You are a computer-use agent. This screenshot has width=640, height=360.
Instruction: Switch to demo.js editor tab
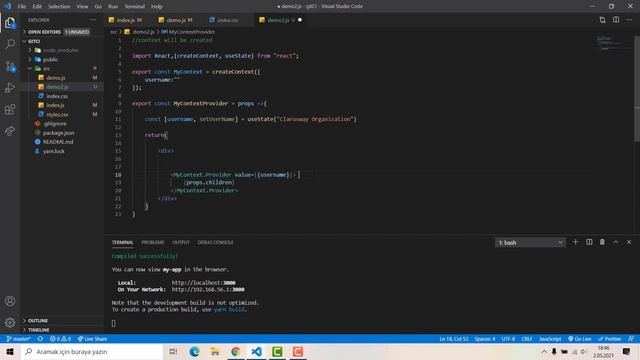[179, 20]
